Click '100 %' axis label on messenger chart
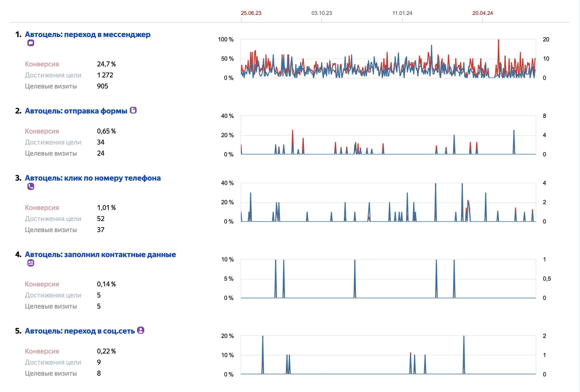This screenshot has height=392, width=580. tap(226, 39)
